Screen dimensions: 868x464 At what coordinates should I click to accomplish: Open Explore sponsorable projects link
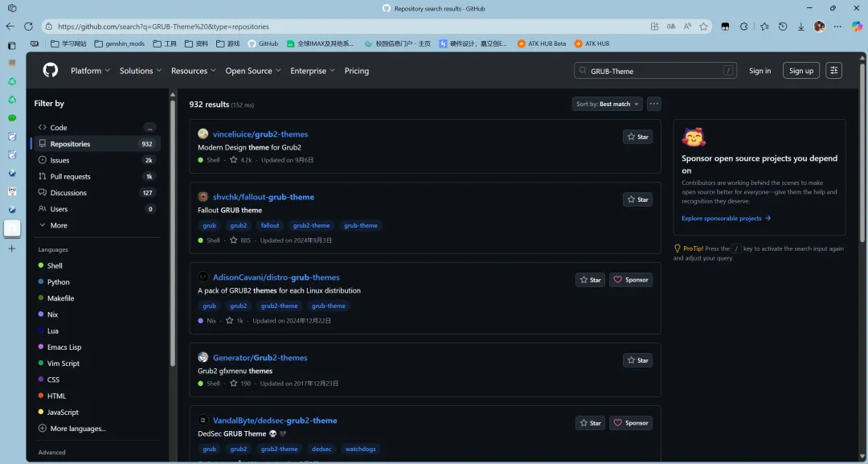pos(726,218)
